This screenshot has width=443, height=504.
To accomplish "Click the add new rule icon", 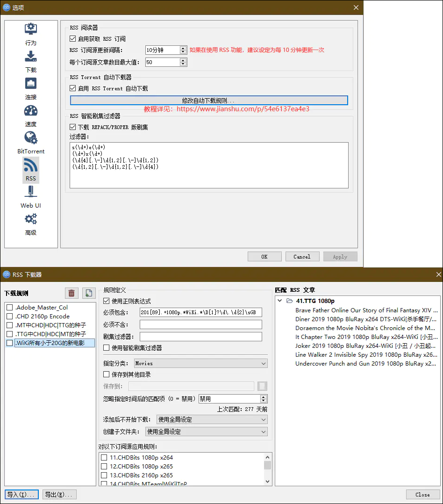I will click(x=89, y=293).
